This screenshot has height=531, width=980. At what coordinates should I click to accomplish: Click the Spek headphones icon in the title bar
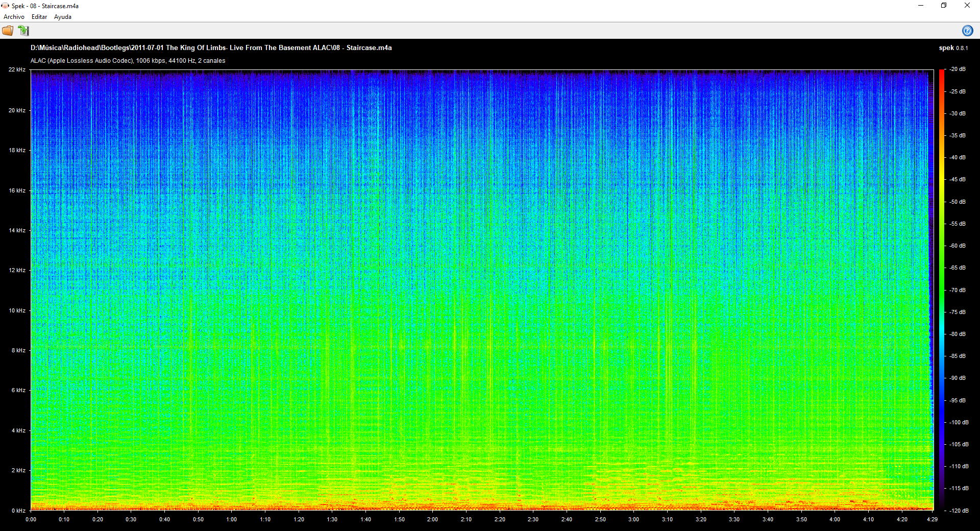(5, 6)
